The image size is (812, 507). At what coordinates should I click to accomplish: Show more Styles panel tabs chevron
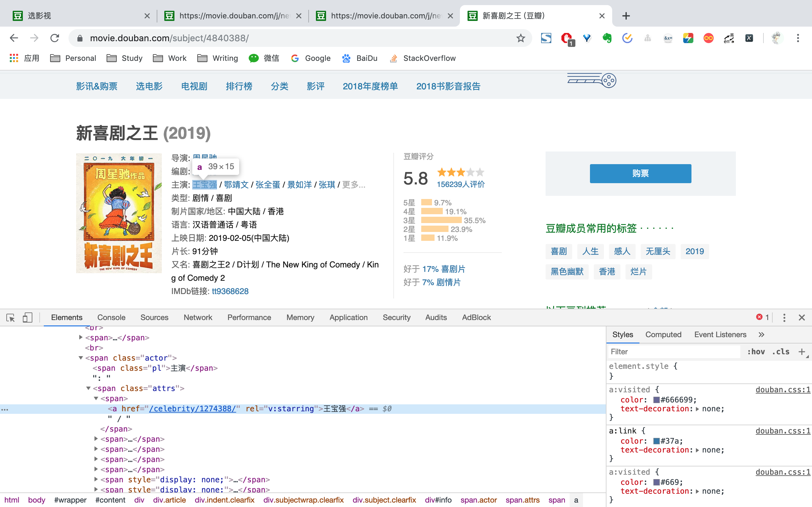(761, 334)
